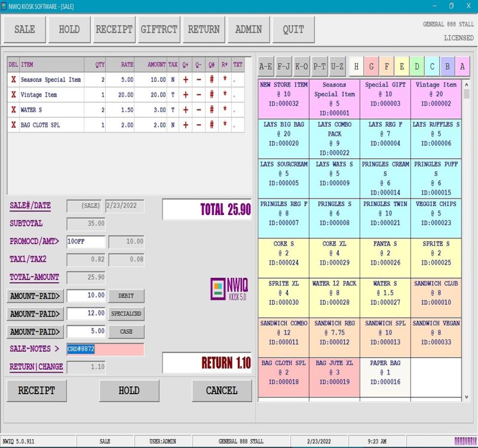478x448 pixels.
Task: Add COKE XL to the sale
Action: point(334,253)
